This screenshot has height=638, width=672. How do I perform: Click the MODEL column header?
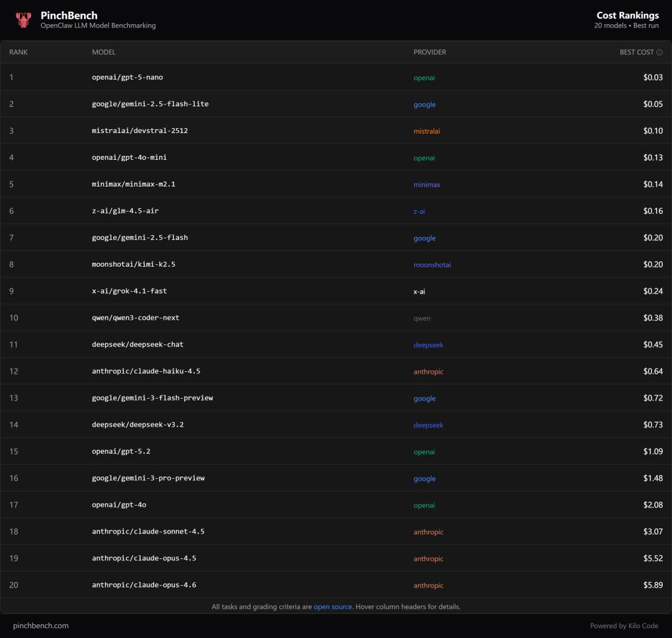(104, 52)
